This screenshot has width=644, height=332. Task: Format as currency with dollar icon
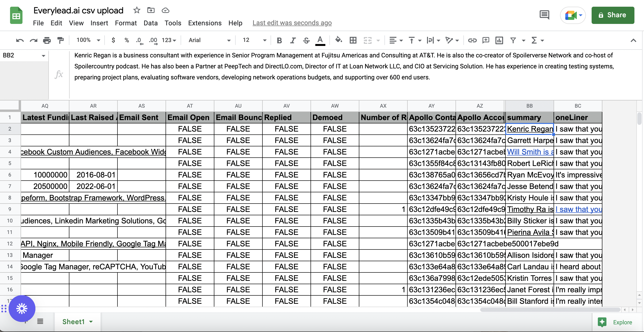pyautogui.click(x=113, y=40)
